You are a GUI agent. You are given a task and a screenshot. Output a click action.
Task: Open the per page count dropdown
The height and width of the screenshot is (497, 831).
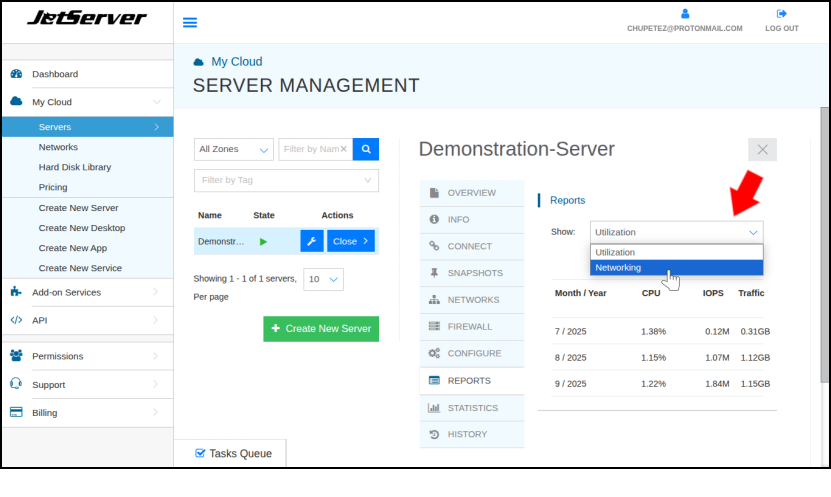323,279
